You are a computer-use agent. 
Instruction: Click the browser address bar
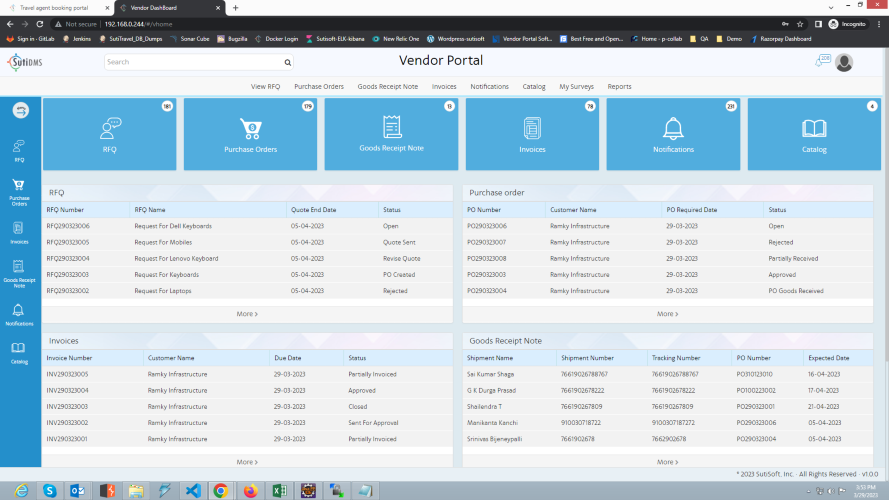[x=414, y=24]
